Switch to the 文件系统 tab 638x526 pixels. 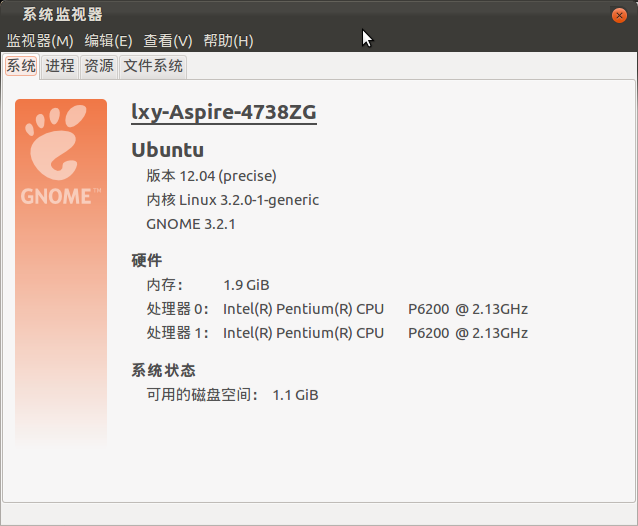(153, 66)
